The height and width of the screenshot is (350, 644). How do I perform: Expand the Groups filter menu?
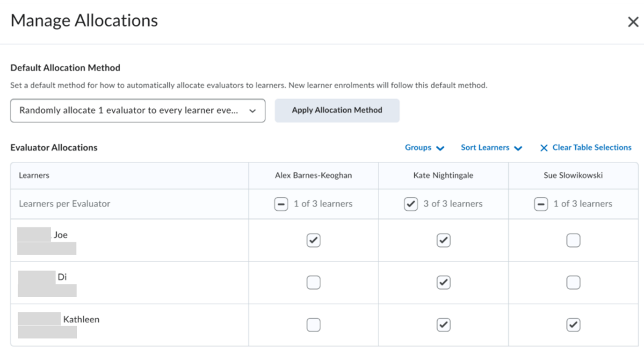[424, 148]
